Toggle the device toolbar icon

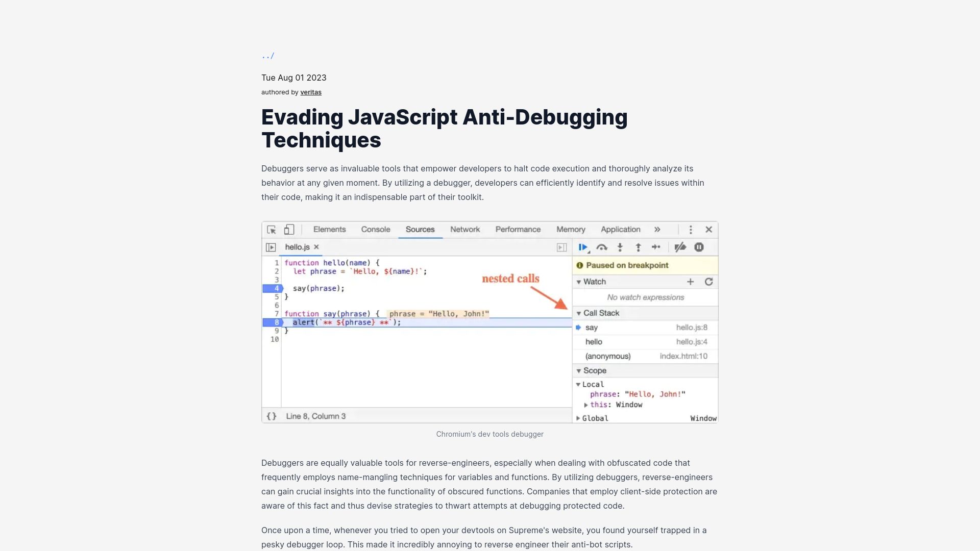click(x=289, y=230)
